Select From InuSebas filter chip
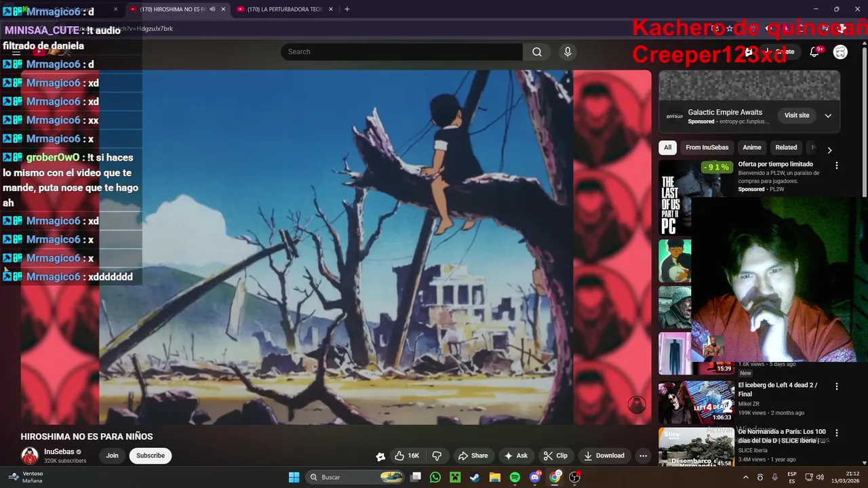868x488 pixels. tap(707, 148)
